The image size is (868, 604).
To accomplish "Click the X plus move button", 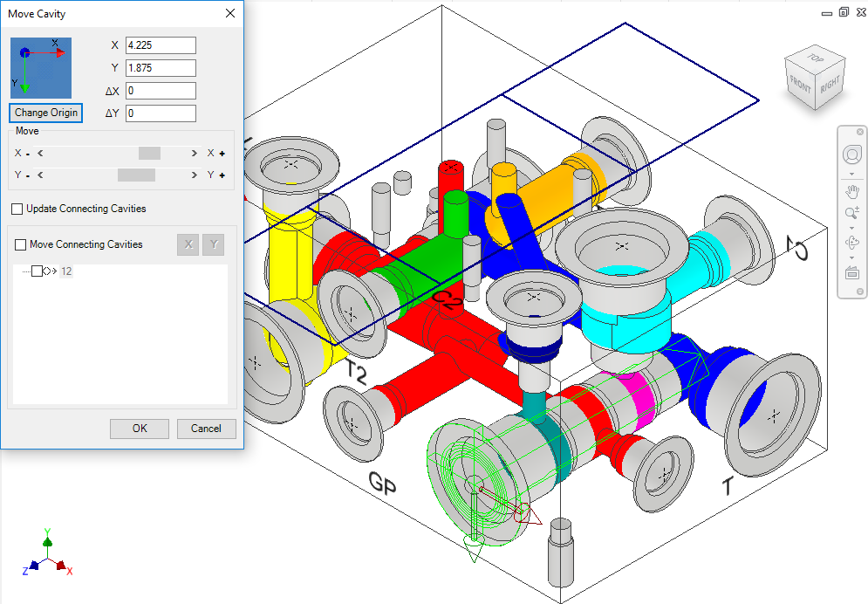I will tap(216, 154).
